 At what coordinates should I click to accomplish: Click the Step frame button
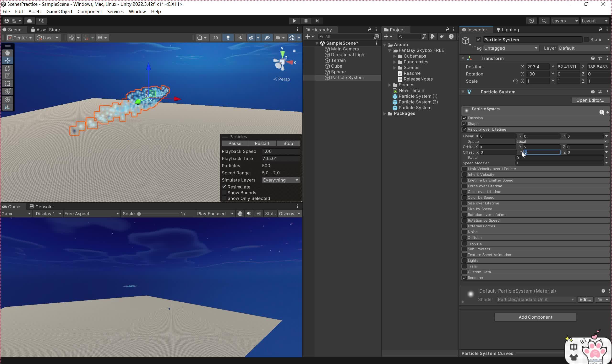pyautogui.click(x=317, y=21)
